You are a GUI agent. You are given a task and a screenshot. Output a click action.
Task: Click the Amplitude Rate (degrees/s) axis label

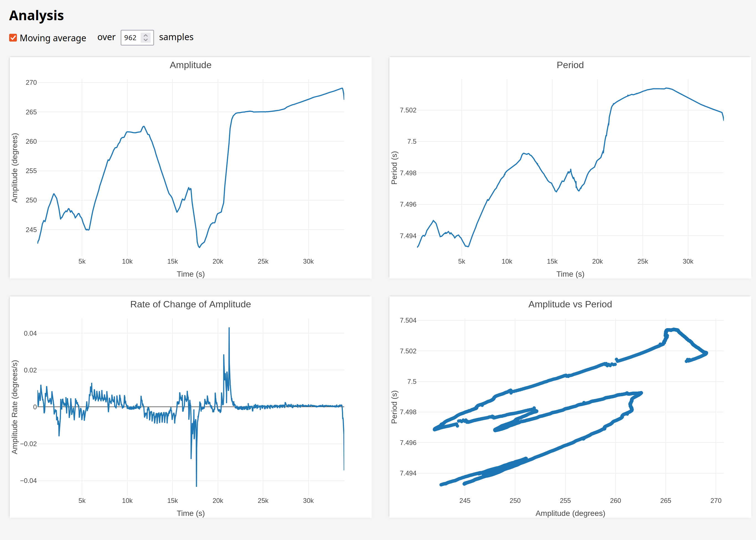pos(15,407)
